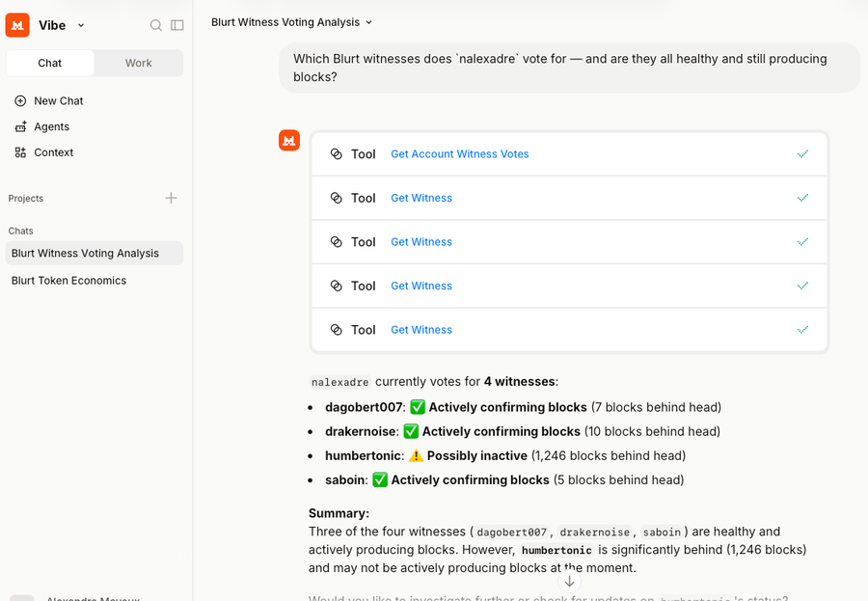Add a new project with plus icon
This screenshot has width=868, height=601.
(171, 198)
